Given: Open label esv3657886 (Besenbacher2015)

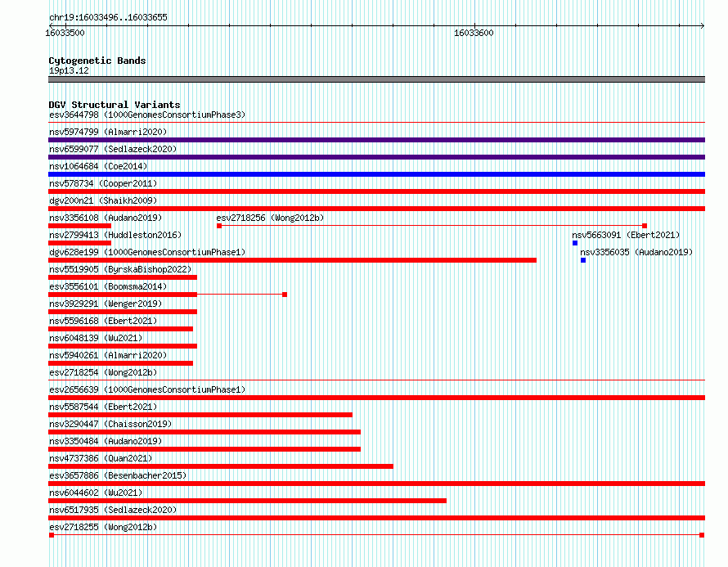Looking at the screenshot, I should (118, 475).
